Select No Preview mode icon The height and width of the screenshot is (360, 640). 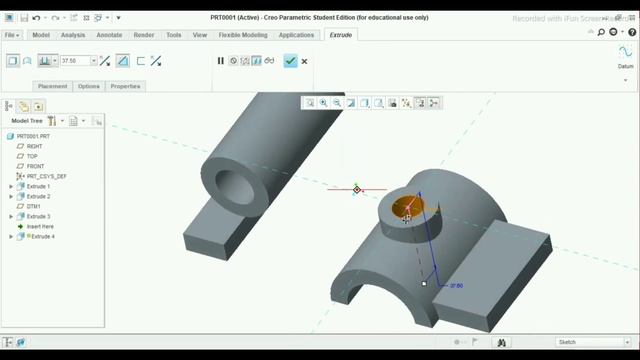(x=233, y=61)
